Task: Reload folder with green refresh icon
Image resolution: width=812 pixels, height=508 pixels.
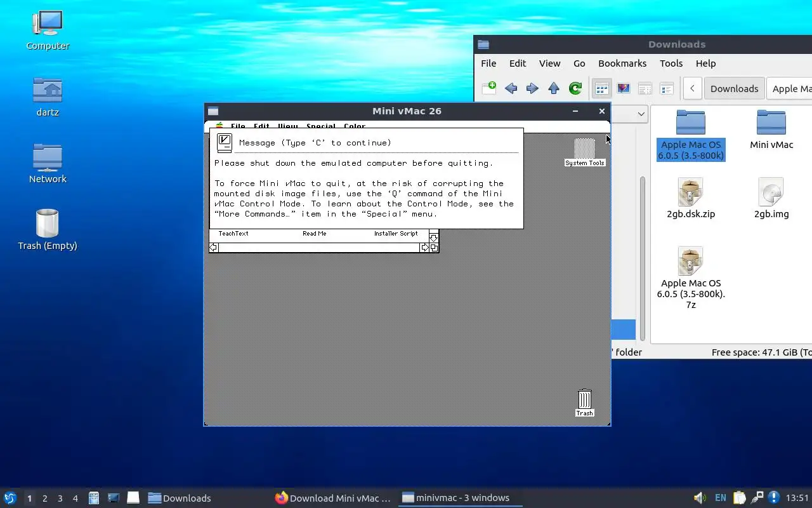Action: point(575,88)
